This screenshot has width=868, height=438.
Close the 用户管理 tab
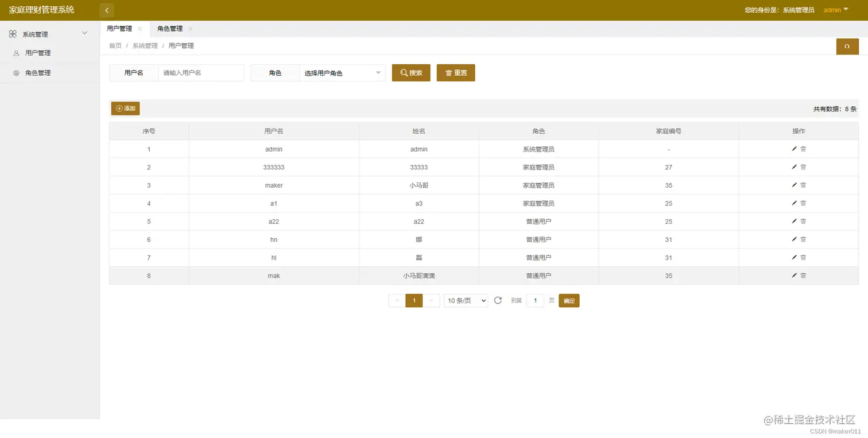pyautogui.click(x=139, y=29)
